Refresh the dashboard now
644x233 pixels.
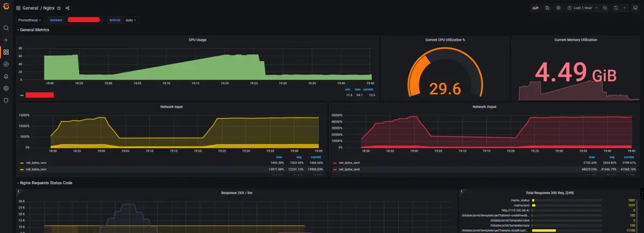pos(616,8)
